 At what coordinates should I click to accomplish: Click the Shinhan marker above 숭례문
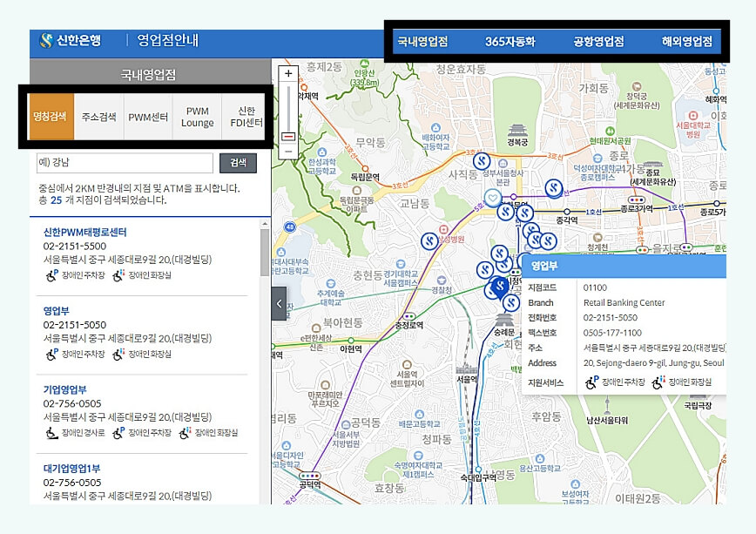tap(511, 303)
